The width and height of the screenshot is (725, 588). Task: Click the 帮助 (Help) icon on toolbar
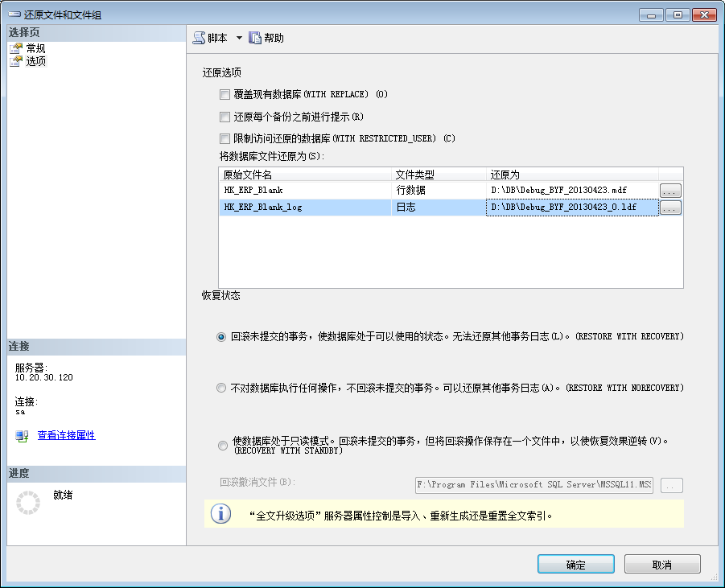pyautogui.click(x=255, y=37)
